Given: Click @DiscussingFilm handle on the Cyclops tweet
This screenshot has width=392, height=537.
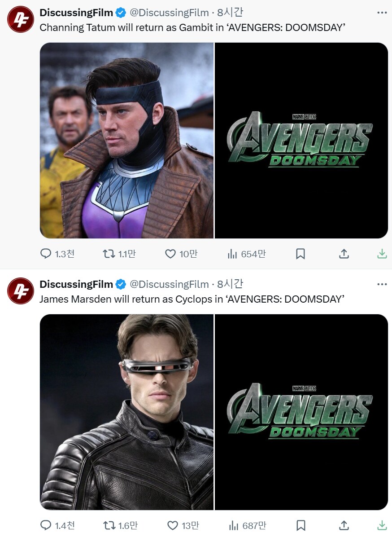Looking at the screenshot, I should click(x=169, y=284).
